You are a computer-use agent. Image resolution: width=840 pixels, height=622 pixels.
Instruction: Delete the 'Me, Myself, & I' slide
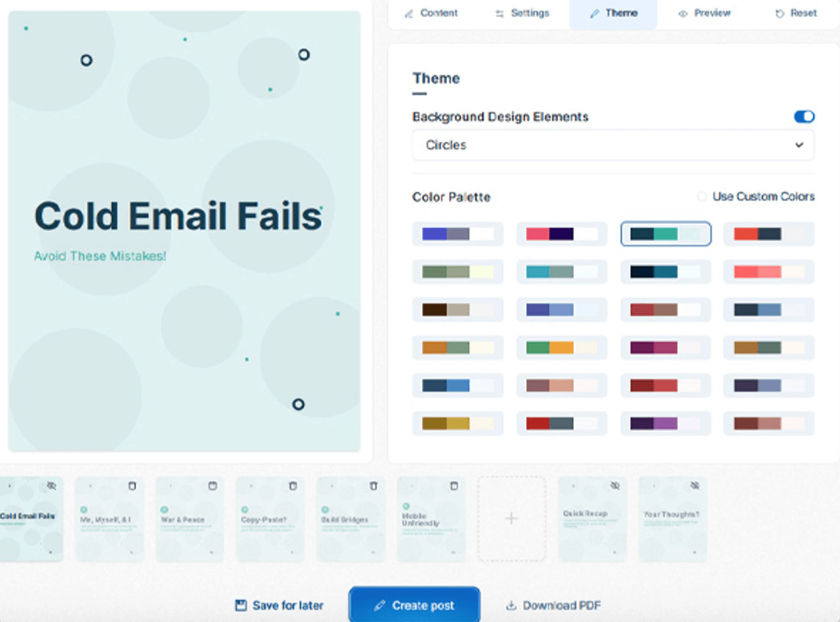[132, 486]
